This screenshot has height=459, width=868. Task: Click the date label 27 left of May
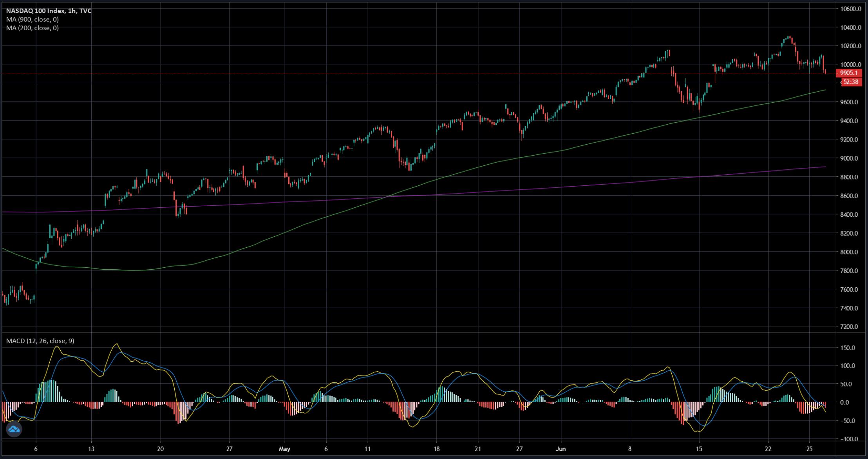pos(230,449)
